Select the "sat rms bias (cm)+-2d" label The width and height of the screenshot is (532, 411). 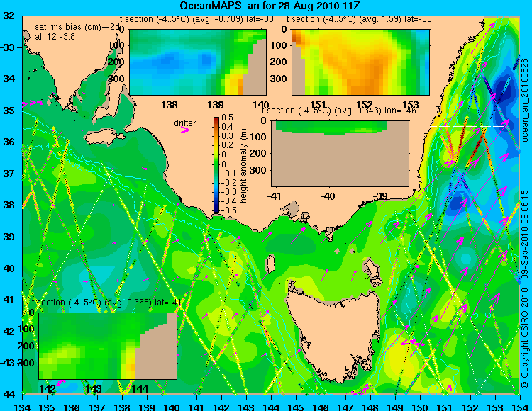[78, 27]
